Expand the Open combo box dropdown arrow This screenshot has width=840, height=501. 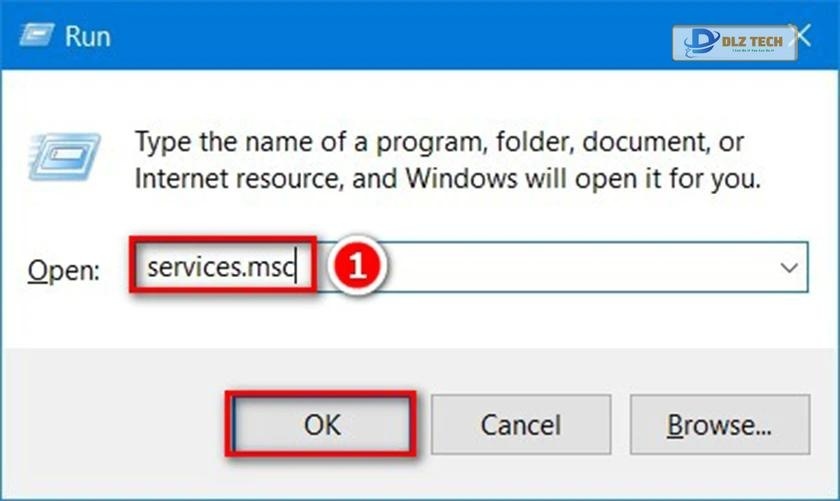789,268
